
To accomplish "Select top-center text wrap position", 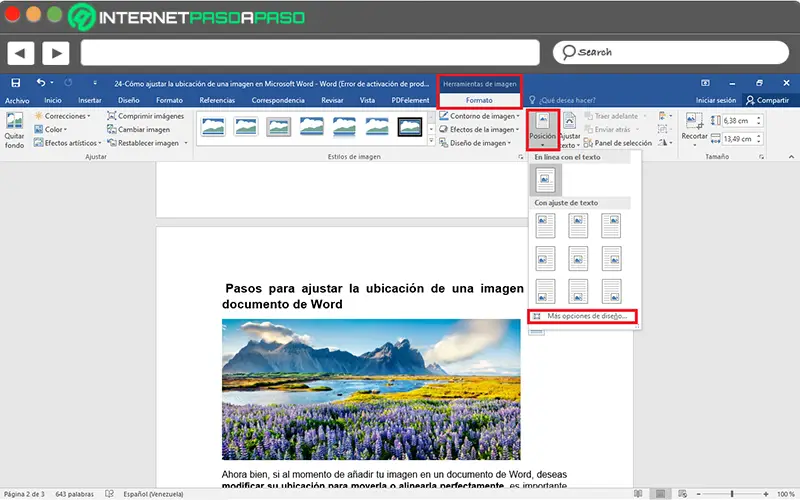I will click(x=578, y=226).
